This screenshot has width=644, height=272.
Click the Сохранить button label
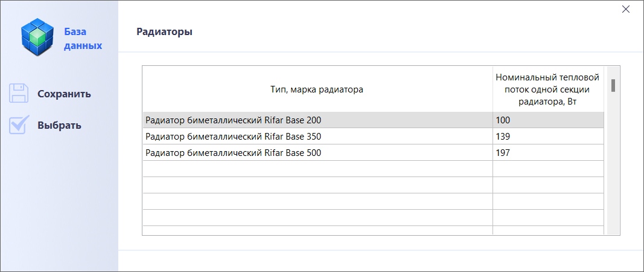click(x=65, y=94)
